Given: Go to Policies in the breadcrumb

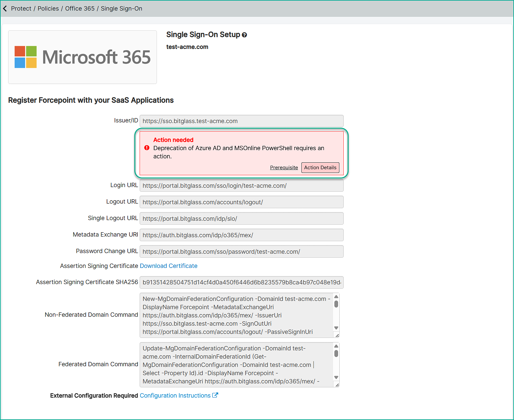Looking at the screenshot, I should [x=48, y=9].
